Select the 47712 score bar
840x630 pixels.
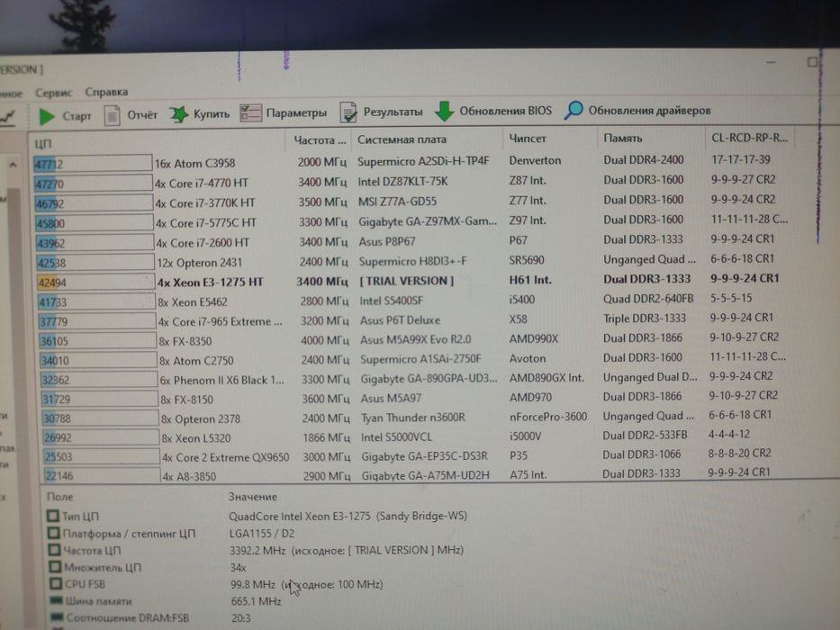[92, 164]
